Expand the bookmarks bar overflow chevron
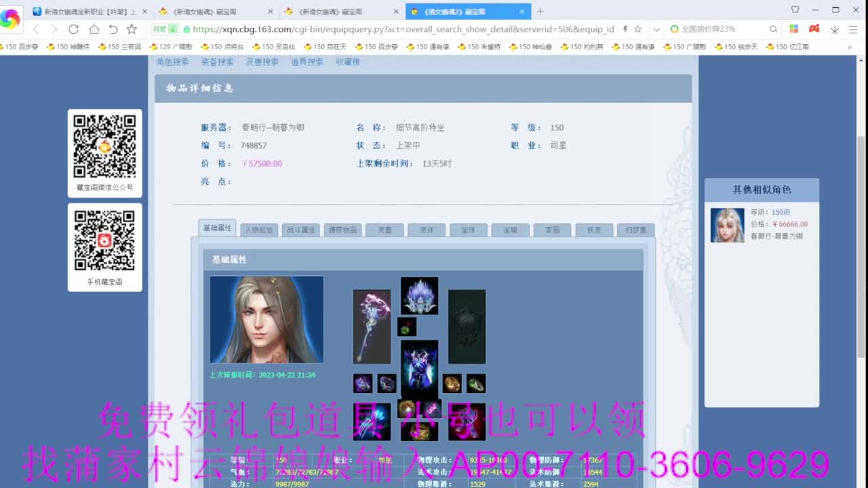Viewport: 868px width, 488px height. click(x=850, y=47)
